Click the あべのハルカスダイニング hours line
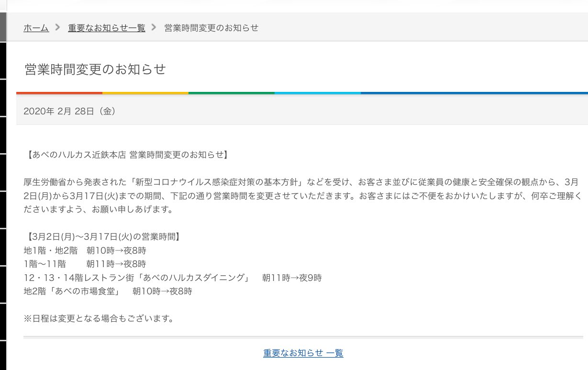 click(173, 278)
